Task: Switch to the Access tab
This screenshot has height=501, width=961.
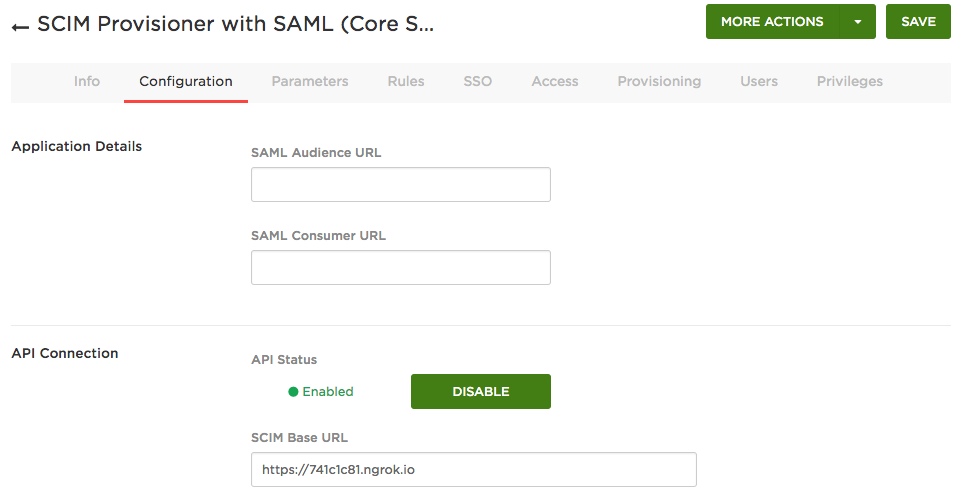Action: tap(555, 82)
